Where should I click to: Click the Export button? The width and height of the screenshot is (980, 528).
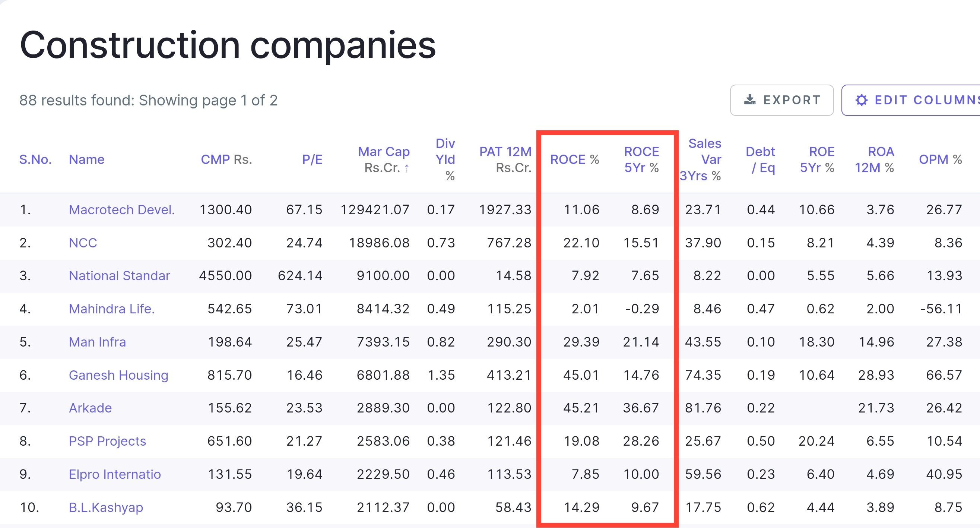click(781, 100)
